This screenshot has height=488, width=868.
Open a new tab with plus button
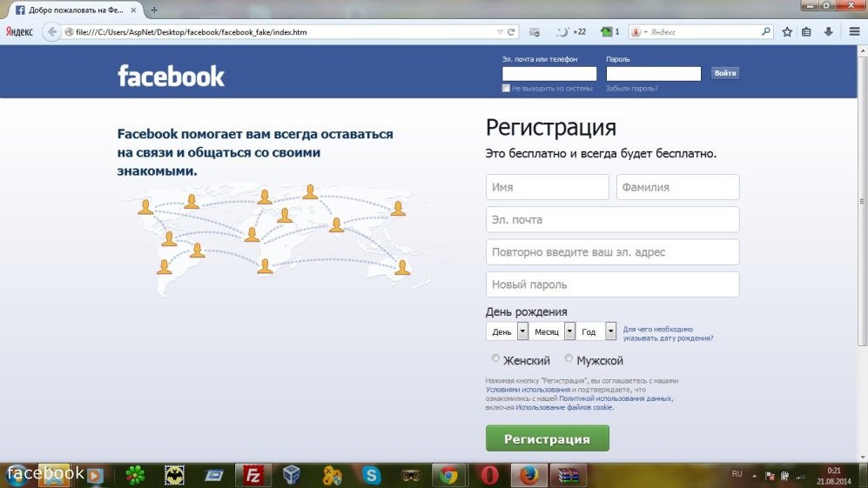tap(154, 10)
